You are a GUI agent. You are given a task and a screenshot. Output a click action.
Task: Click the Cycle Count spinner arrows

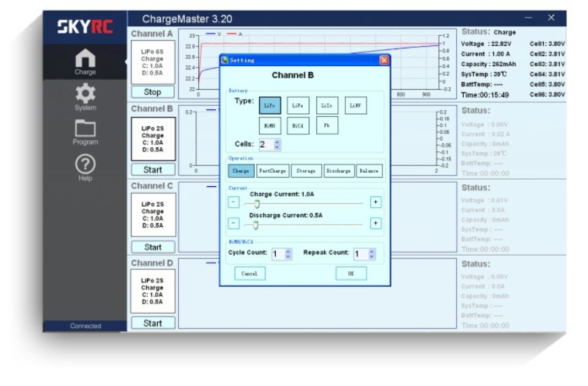click(x=288, y=254)
